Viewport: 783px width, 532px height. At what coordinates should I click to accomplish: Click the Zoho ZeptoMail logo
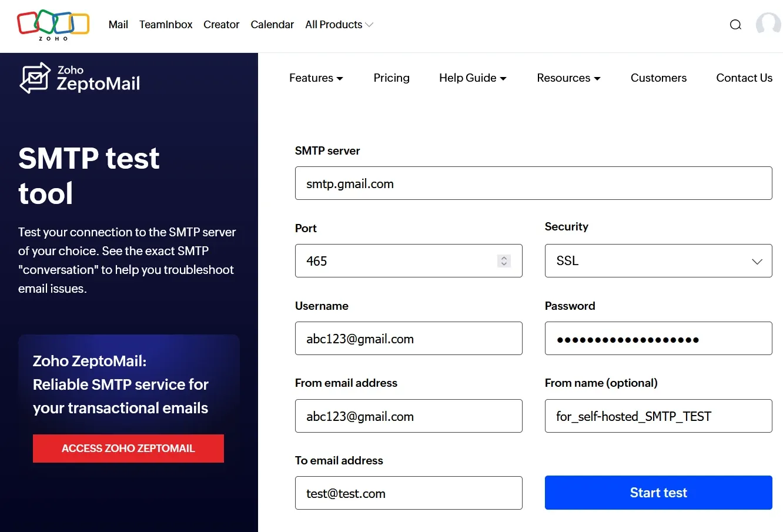tap(80, 79)
